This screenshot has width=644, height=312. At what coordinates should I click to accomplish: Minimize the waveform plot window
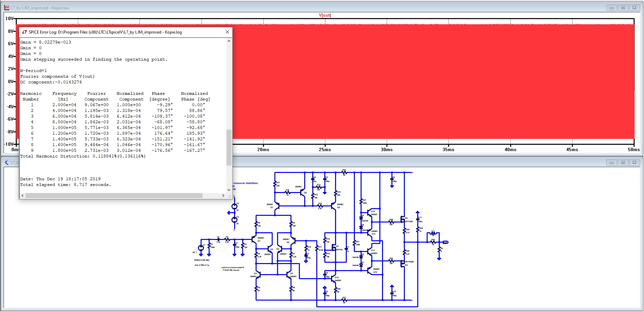pyautogui.click(x=611, y=8)
